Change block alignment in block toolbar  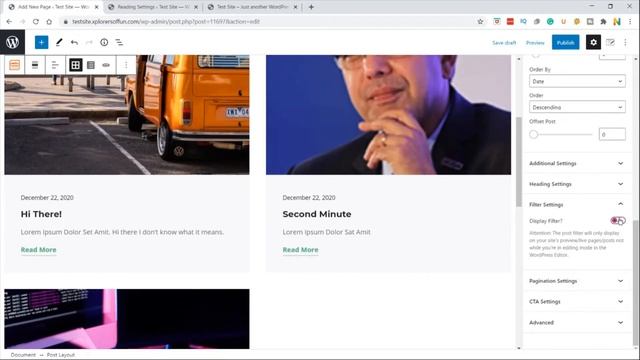(35, 65)
